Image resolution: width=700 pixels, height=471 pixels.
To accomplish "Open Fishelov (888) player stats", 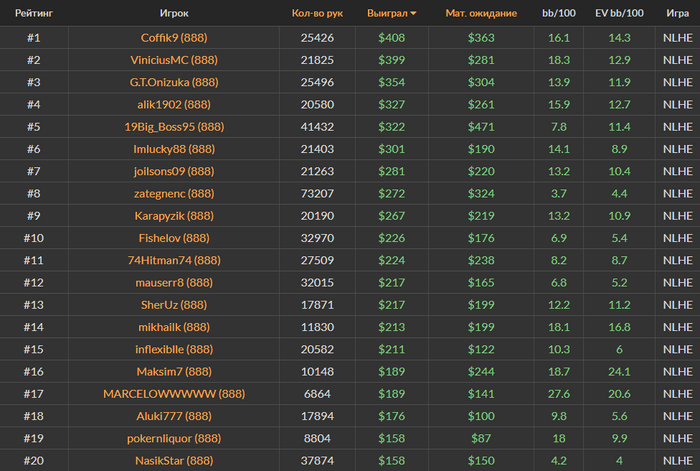I will click(x=174, y=238).
